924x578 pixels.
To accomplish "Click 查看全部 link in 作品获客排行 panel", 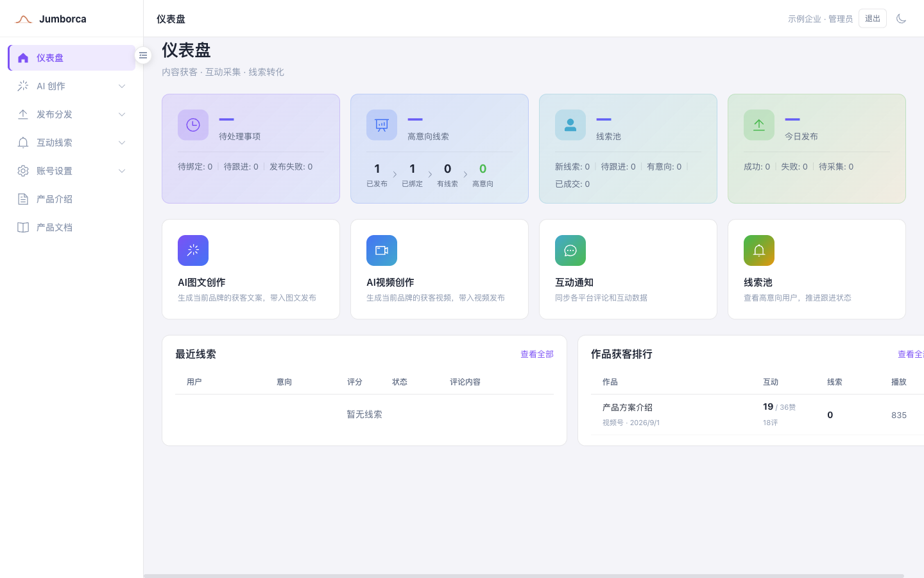I will (911, 355).
